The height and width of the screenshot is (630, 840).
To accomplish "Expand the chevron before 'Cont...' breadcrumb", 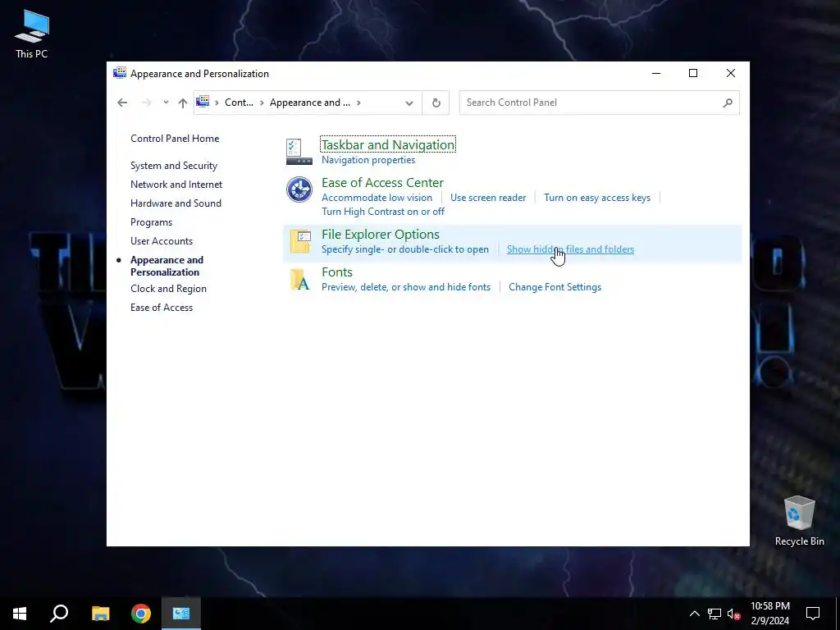I will 217,103.
